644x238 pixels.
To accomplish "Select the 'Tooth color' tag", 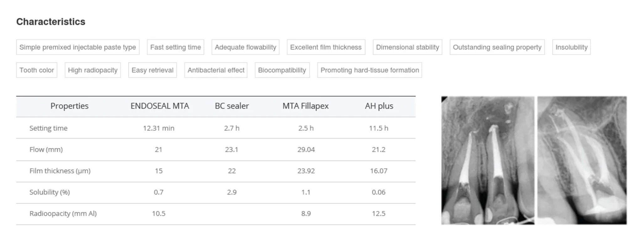I will click(37, 70).
